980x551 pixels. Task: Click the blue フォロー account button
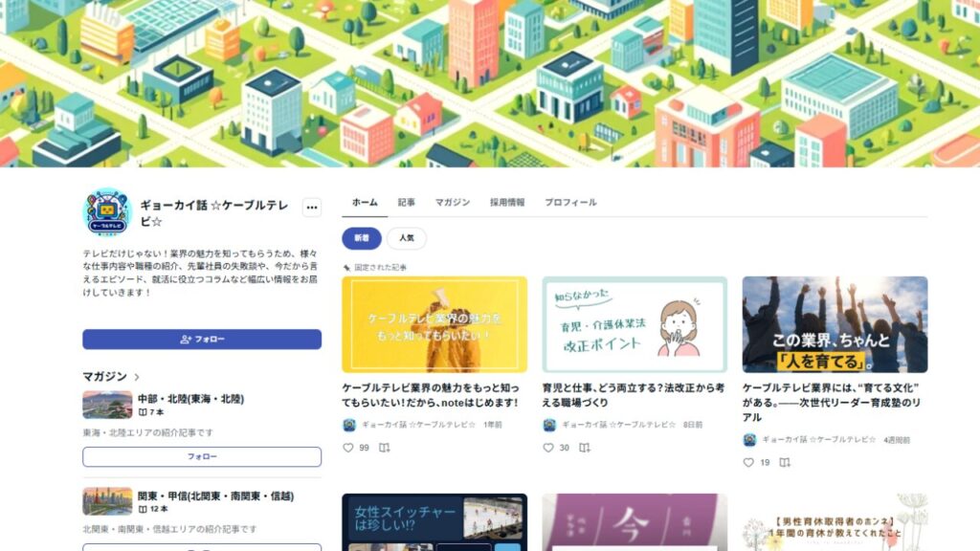tap(202, 340)
